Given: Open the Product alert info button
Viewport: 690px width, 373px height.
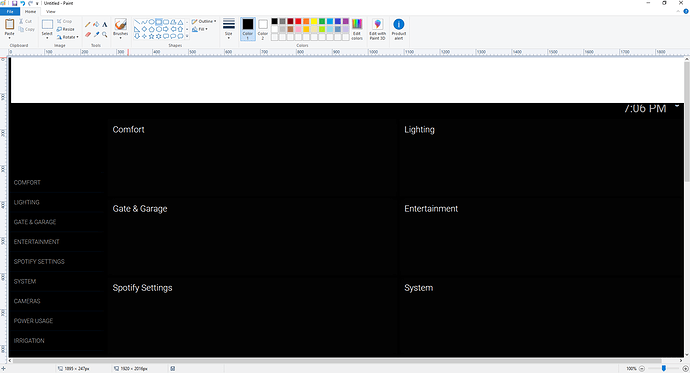Looking at the screenshot, I should tap(399, 29).
